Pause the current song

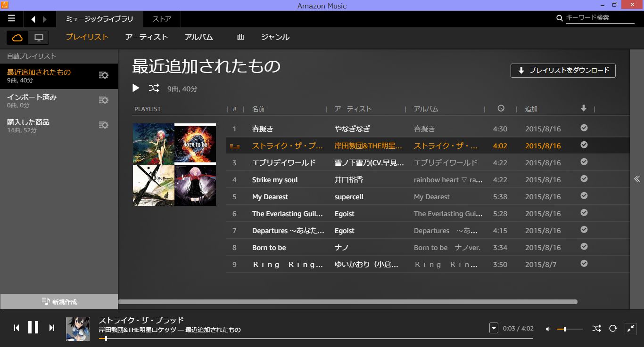[x=33, y=327]
